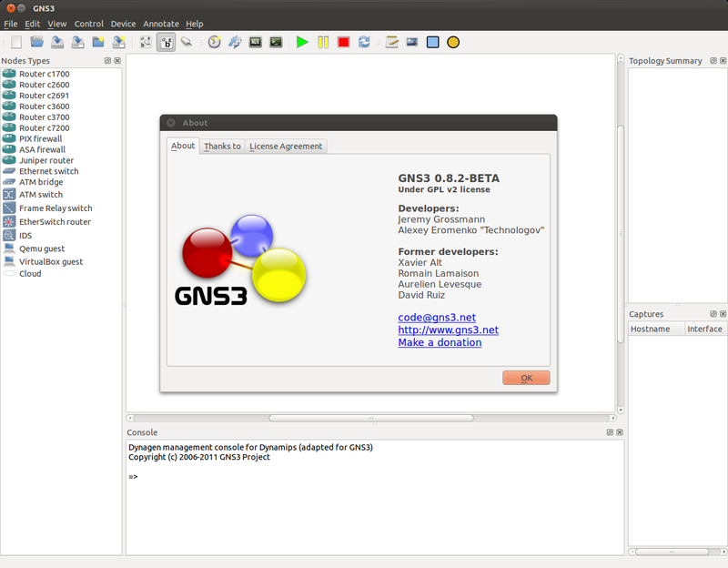Select the draw rectangle tool
The image size is (728, 568).
coord(432,42)
